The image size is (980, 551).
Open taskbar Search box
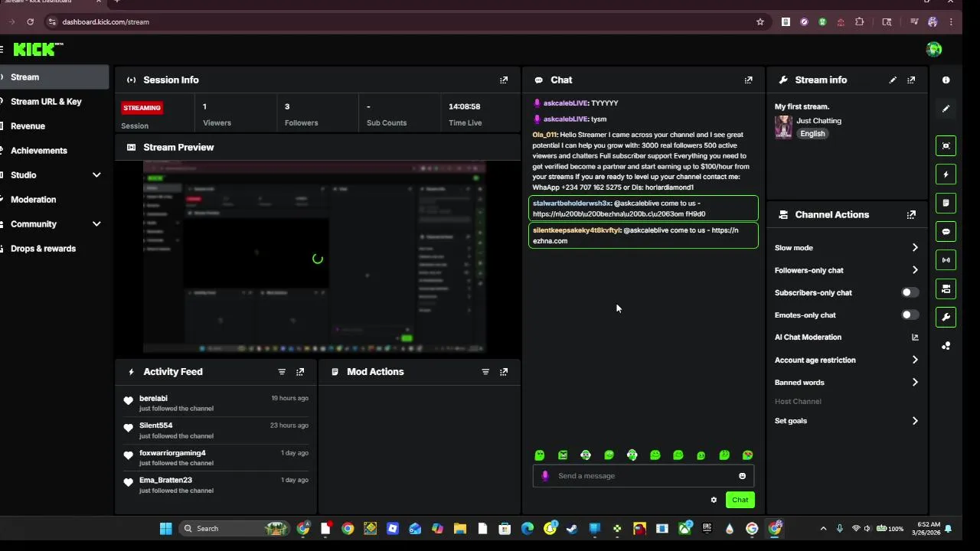(x=234, y=529)
